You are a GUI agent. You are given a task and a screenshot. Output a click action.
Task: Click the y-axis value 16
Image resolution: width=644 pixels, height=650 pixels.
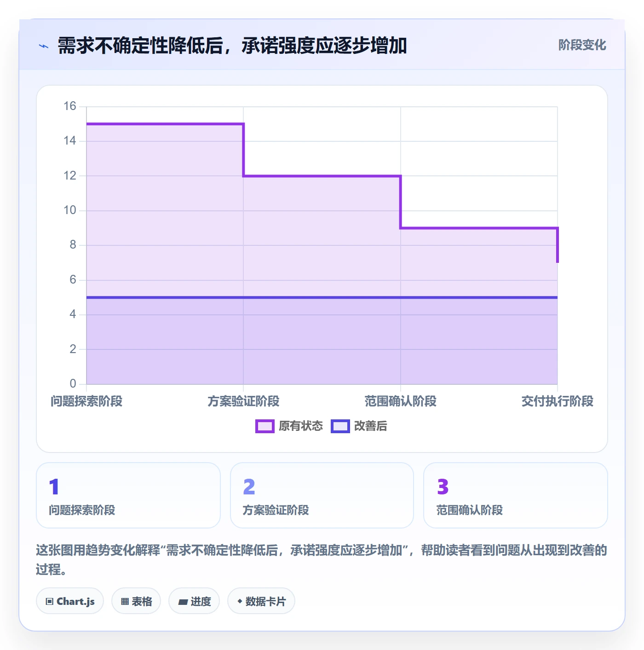70,106
